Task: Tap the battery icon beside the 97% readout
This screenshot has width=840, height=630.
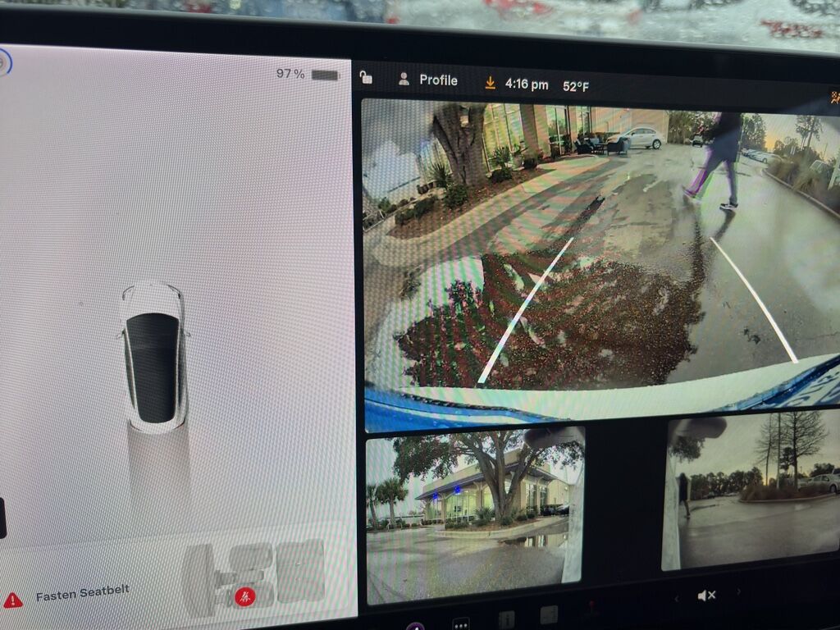Action: (x=323, y=75)
